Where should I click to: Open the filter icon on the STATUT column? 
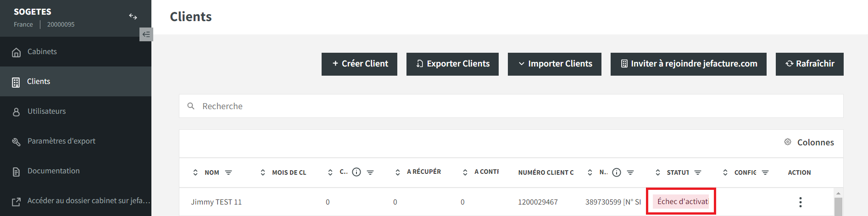click(x=698, y=172)
